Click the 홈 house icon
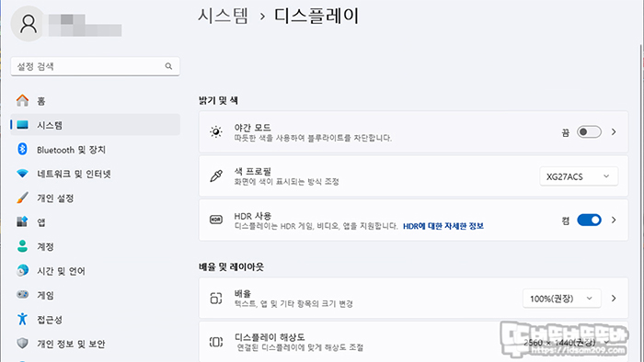Screen dimensions: 644x362 pos(23,100)
